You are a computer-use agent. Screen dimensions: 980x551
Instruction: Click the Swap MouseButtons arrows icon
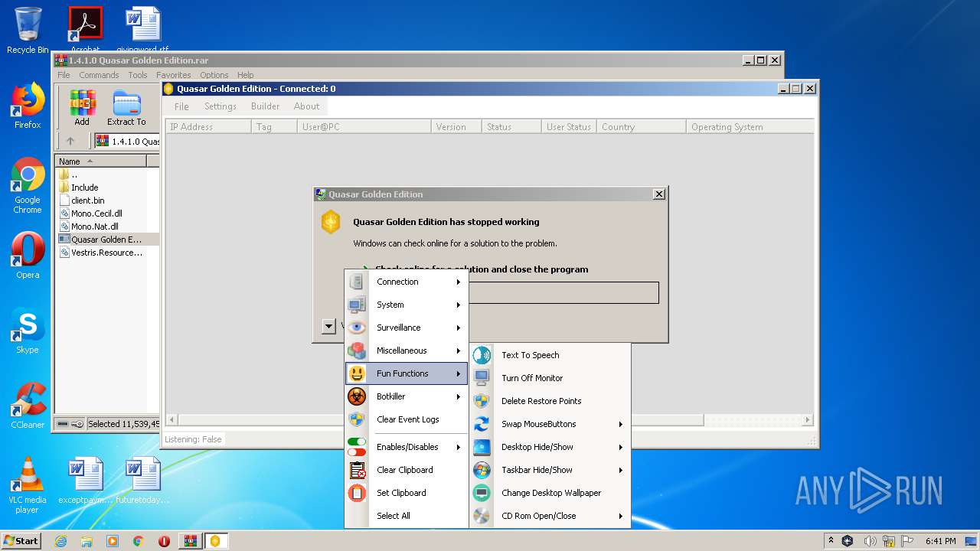tap(482, 424)
